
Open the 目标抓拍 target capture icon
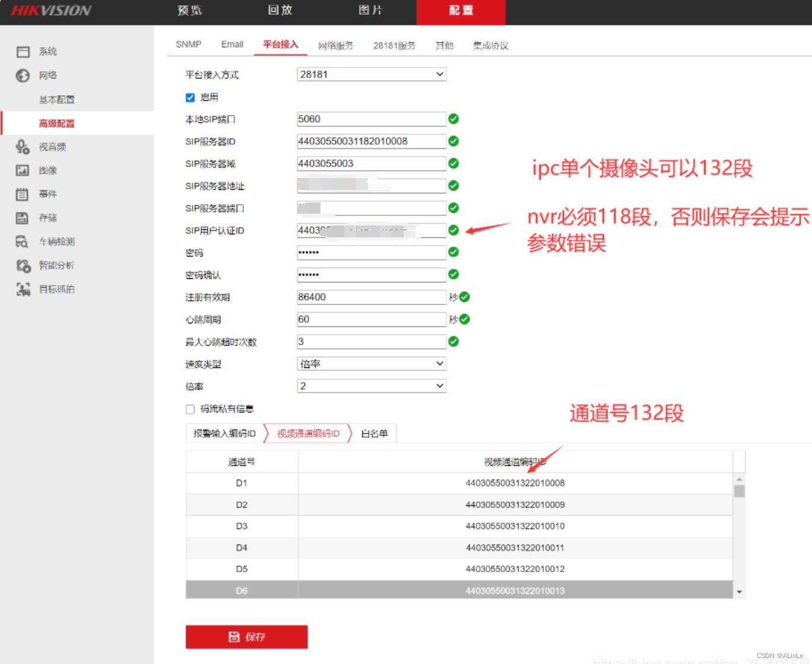23,289
